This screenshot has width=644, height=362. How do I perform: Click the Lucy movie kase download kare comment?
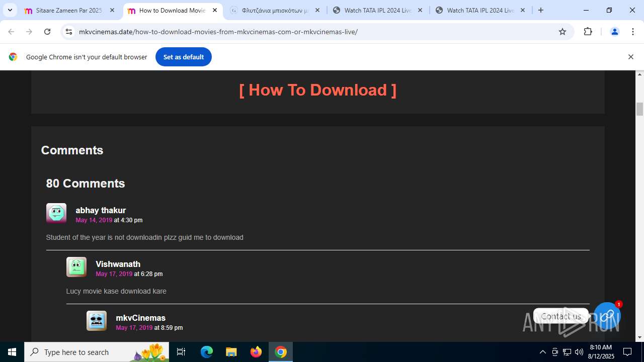click(116, 291)
